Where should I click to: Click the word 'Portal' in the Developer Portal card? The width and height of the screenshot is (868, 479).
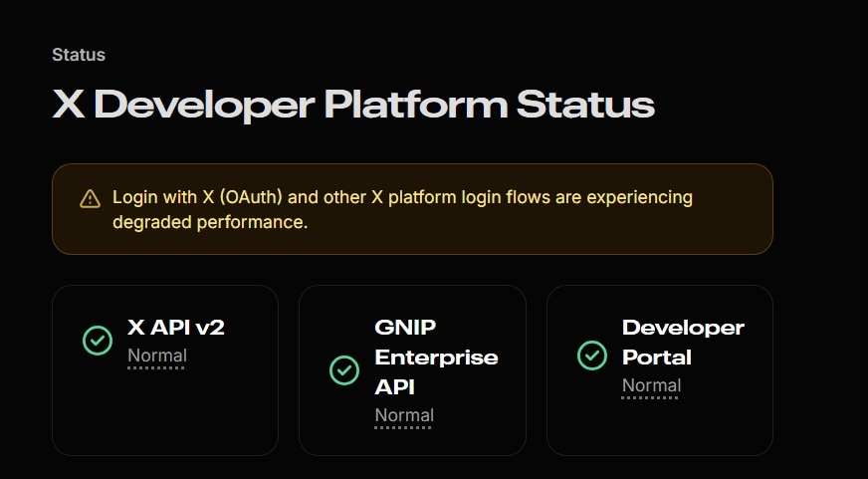tap(656, 357)
